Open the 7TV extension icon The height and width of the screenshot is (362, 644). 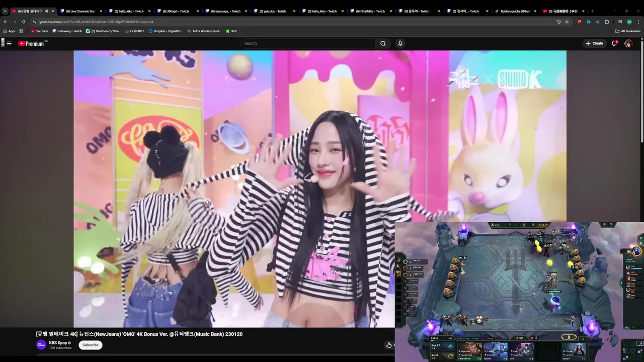(x=589, y=22)
